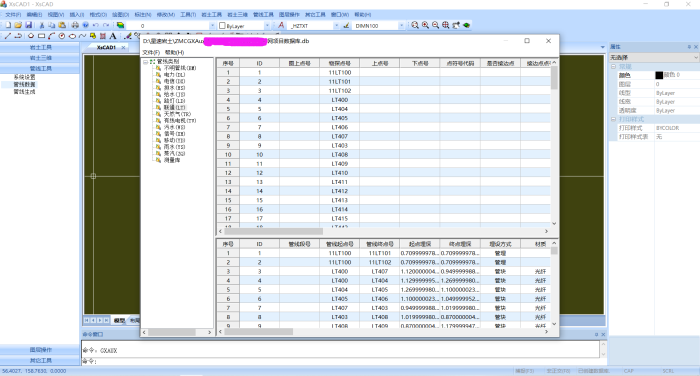Select the Text 'A' tool in draw toolbar

[113, 36]
